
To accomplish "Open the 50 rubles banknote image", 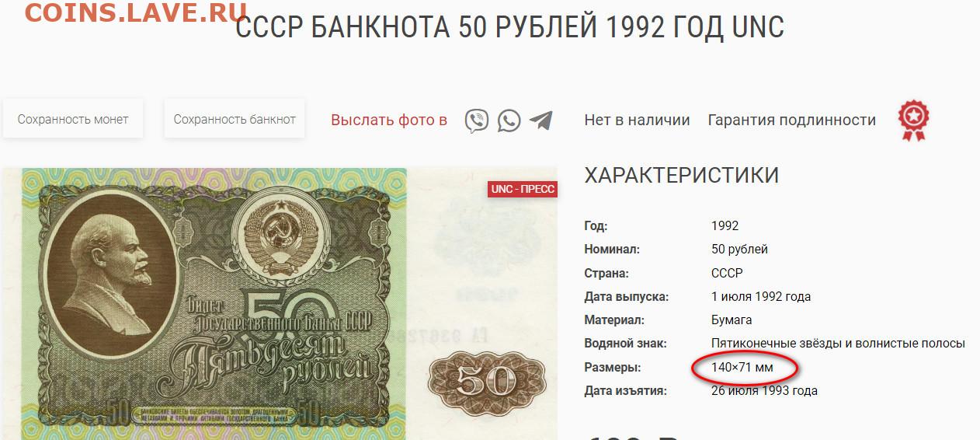I will [x=280, y=303].
